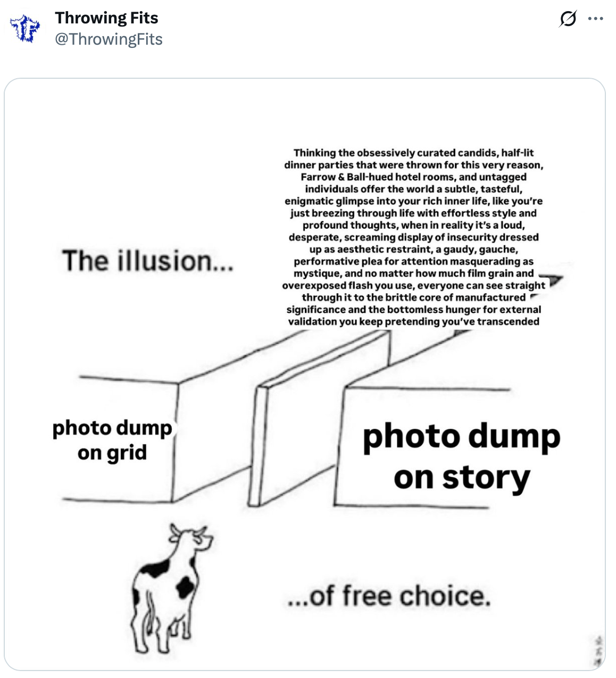Viewport: 616px width, 678px height.
Task: Click the small arrow icon beside the paragraph
Action: [x=554, y=280]
